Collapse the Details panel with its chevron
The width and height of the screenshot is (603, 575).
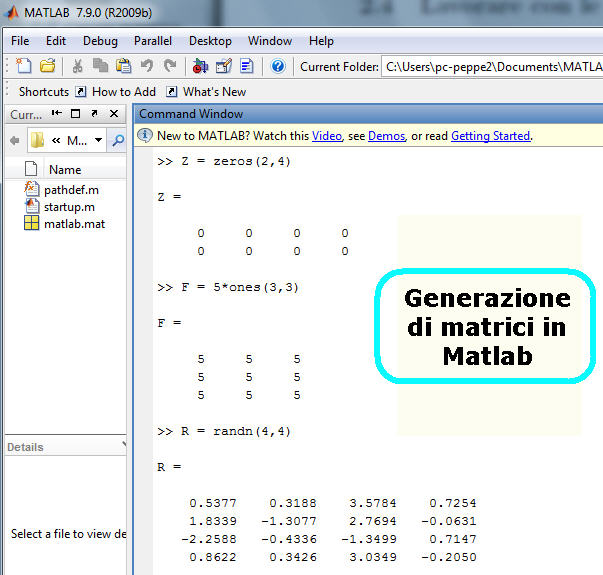(x=124, y=445)
